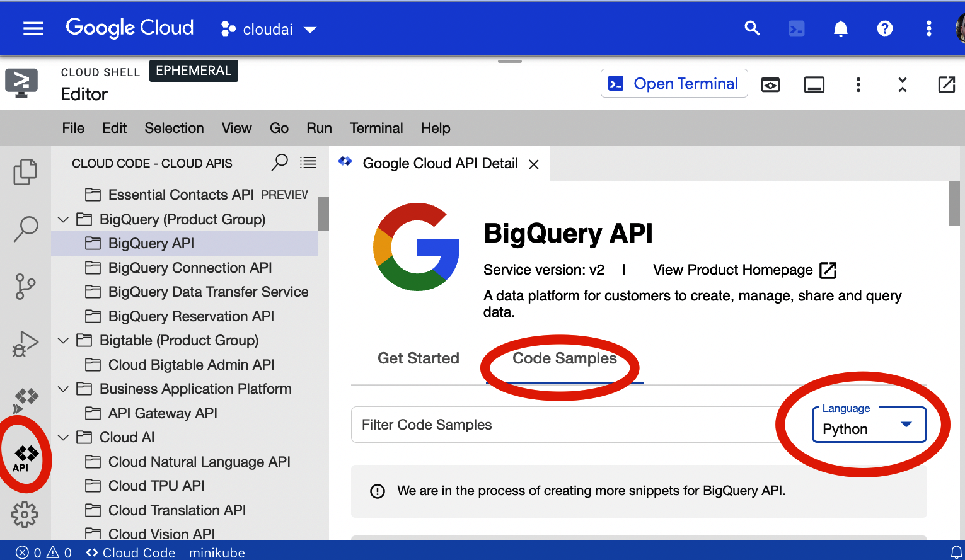Open the help question mark menu
This screenshot has height=560, width=965.
pos(885,28)
